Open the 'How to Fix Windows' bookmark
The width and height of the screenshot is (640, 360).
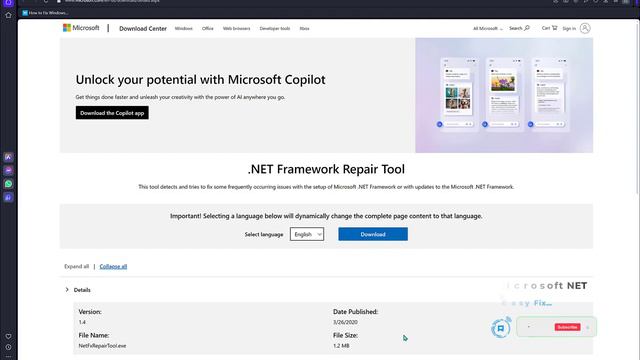pos(45,13)
